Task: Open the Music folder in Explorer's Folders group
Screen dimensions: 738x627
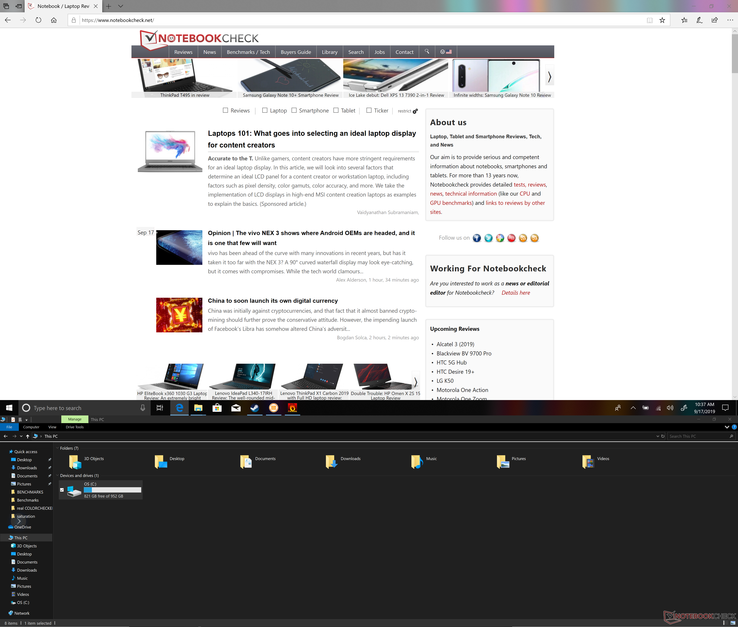Action: tap(424, 461)
